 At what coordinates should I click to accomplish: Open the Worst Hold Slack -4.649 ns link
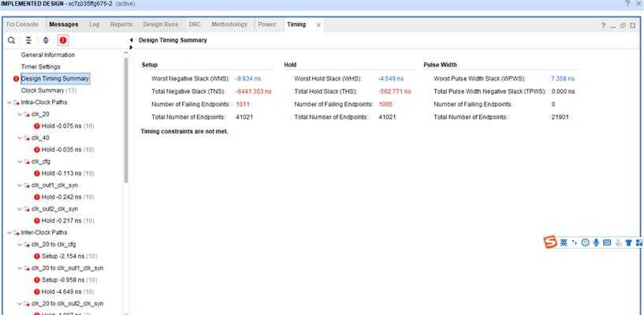pyautogui.click(x=391, y=78)
